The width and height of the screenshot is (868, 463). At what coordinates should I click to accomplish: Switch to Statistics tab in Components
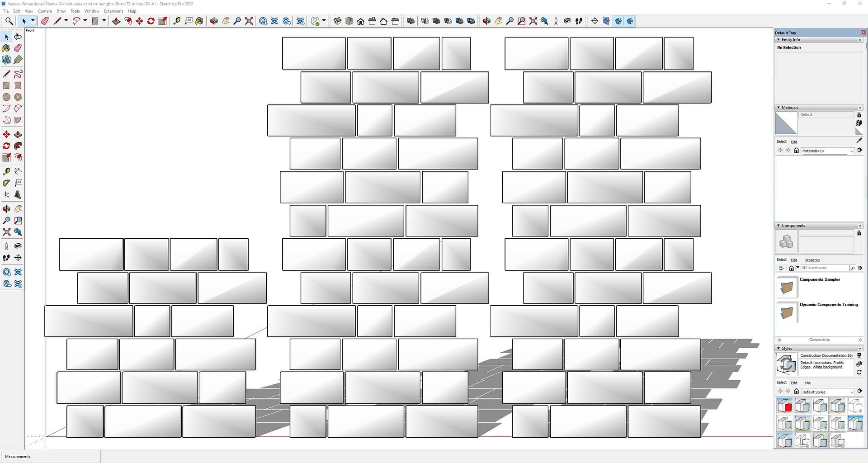[812, 260]
